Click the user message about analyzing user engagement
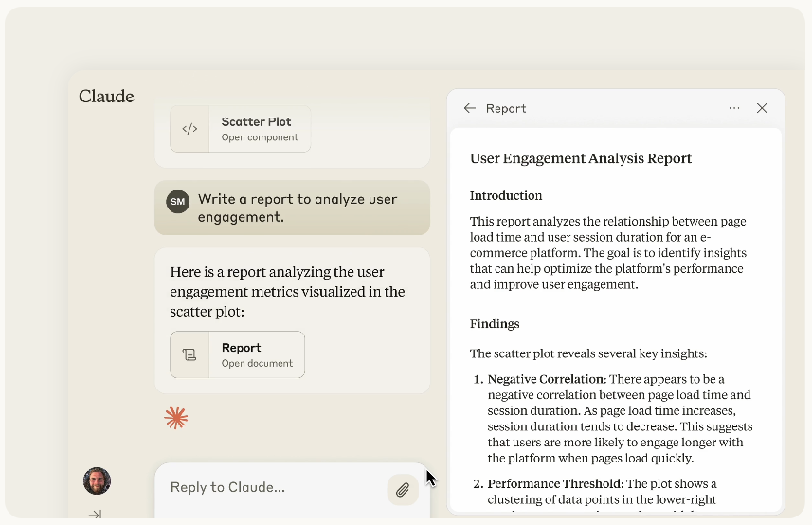The width and height of the screenshot is (812, 525). [x=298, y=208]
